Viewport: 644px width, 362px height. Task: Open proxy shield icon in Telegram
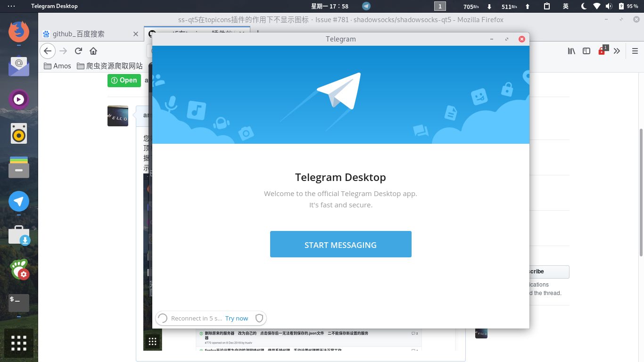tap(259, 318)
